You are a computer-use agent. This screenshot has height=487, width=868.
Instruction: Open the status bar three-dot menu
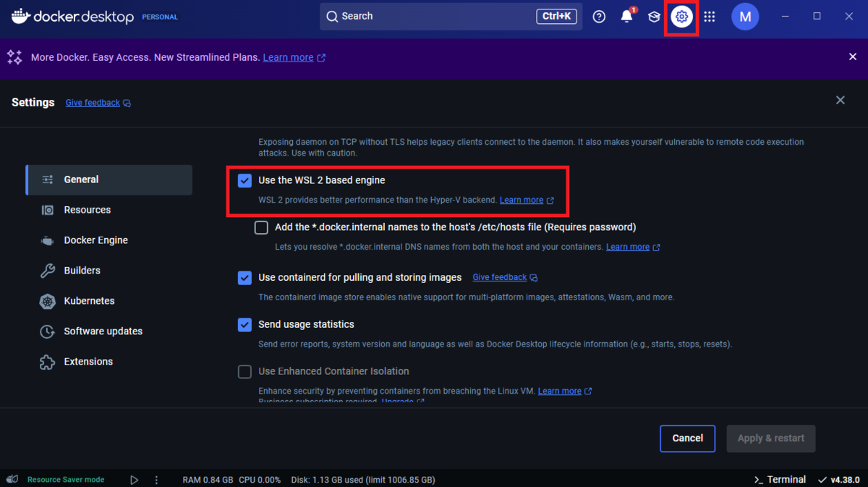tap(156, 479)
